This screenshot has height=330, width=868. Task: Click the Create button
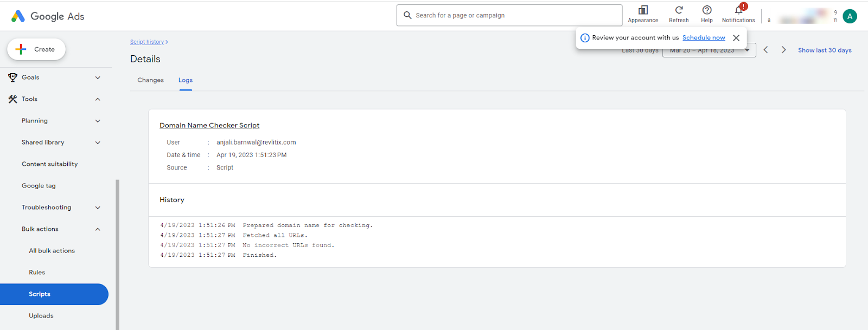click(x=36, y=49)
